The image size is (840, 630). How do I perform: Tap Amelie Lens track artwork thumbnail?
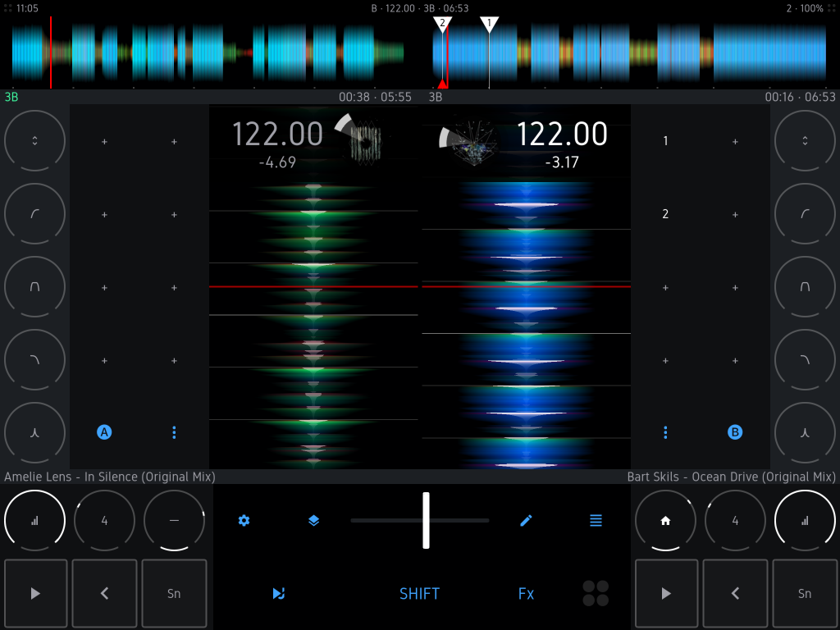[x=365, y=141]
